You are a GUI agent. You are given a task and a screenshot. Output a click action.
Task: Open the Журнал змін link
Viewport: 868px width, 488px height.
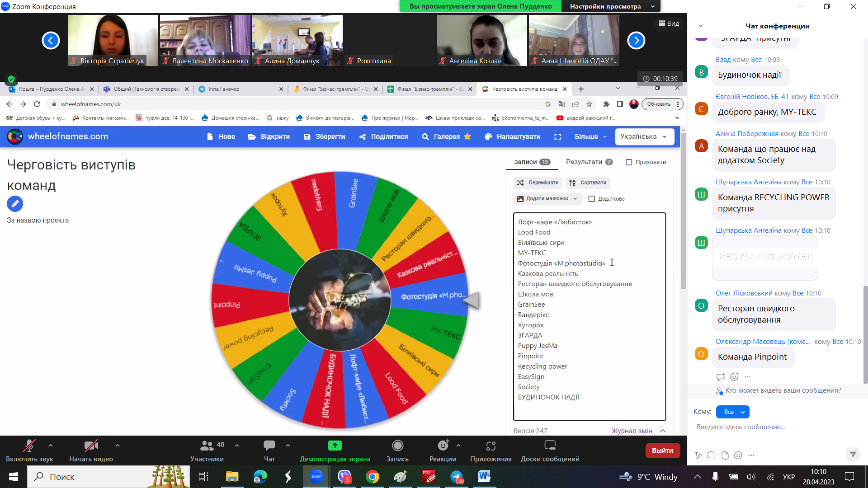(632, 431)
